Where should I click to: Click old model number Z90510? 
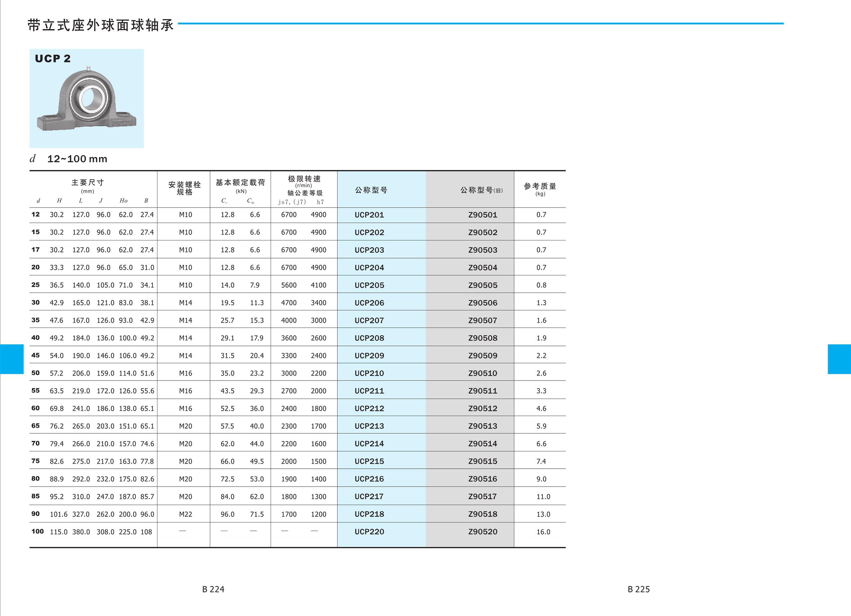pos(483,374)
